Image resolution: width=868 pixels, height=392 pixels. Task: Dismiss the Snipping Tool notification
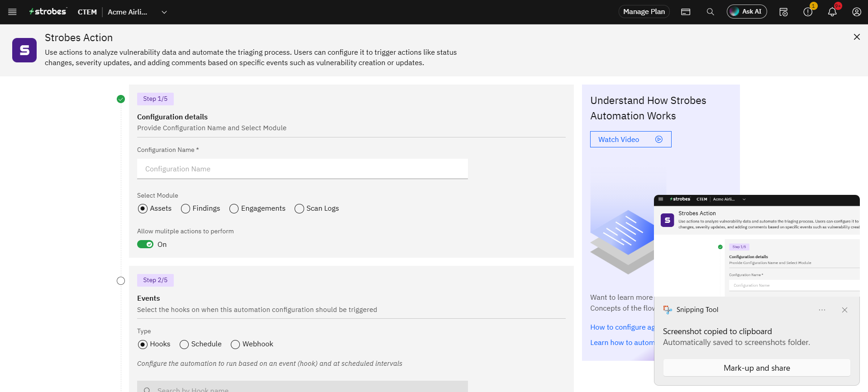click(844, 310)
